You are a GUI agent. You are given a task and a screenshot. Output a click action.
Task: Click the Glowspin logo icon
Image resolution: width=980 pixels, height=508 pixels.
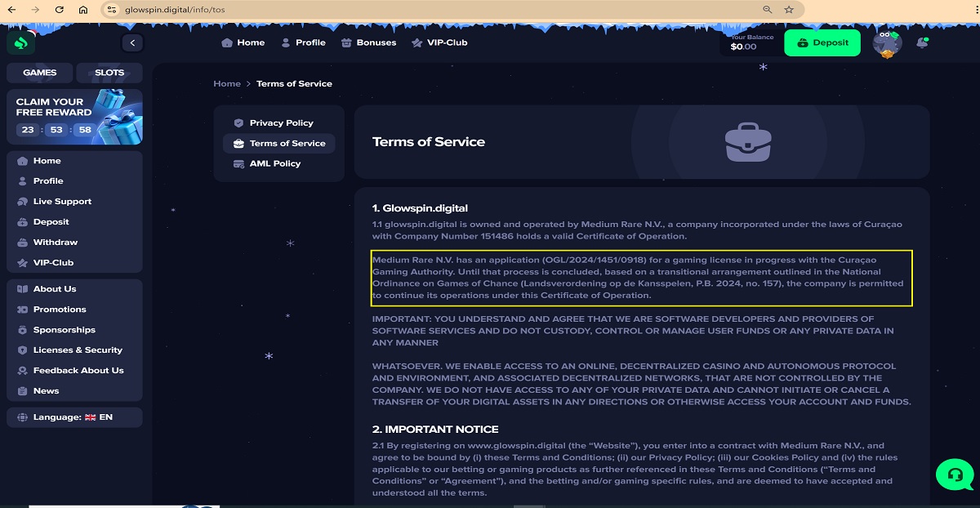coord(20,42)
